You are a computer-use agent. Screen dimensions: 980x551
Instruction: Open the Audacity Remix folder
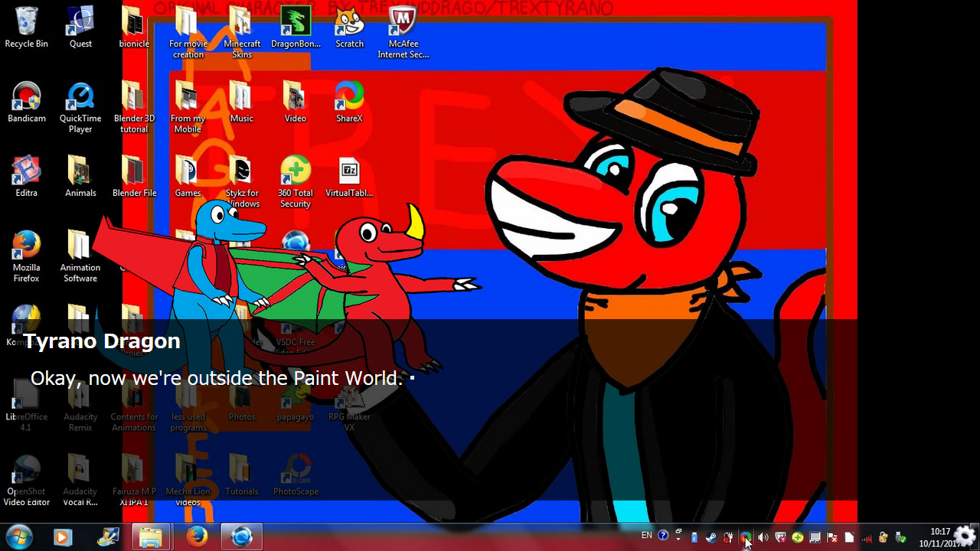click(80, 406)
